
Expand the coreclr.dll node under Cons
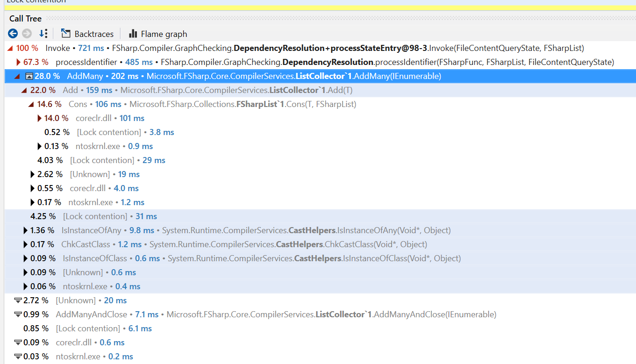39,118
